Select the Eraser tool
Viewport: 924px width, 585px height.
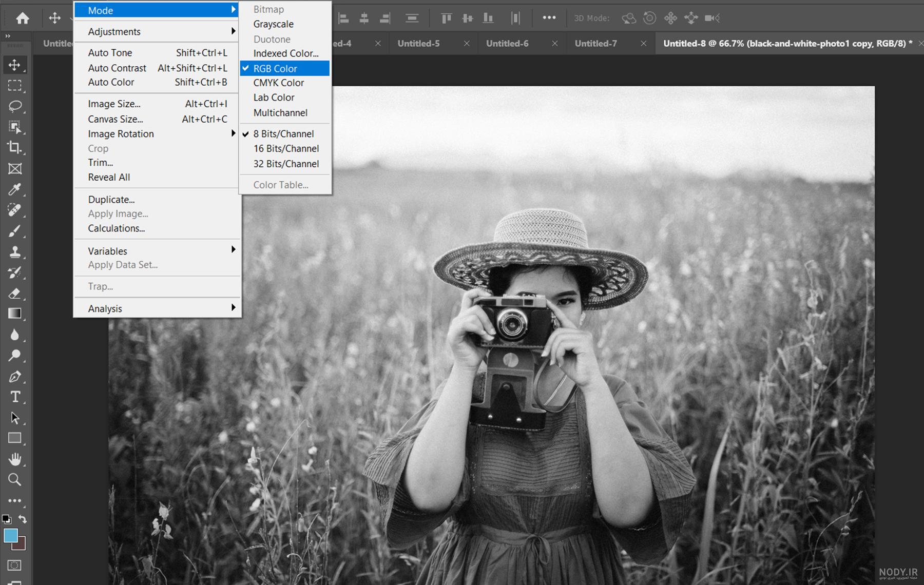pos(14,293)
